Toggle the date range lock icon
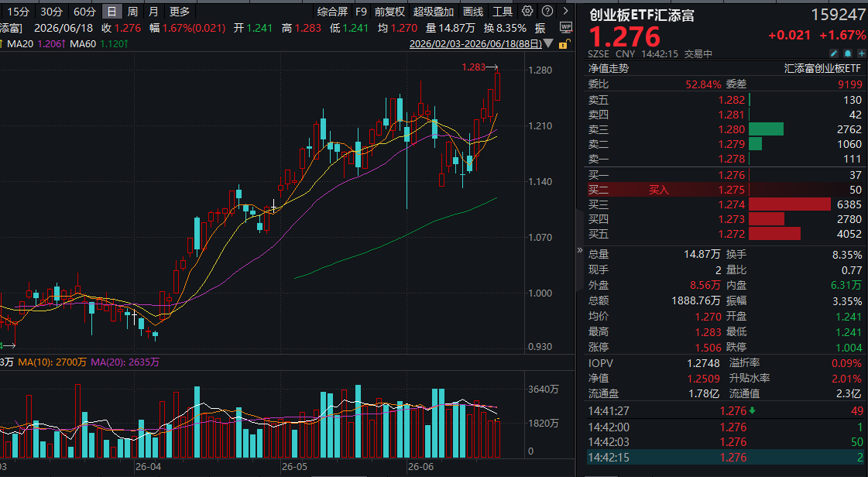Screen dimensions: 868x477 [564, 44]
